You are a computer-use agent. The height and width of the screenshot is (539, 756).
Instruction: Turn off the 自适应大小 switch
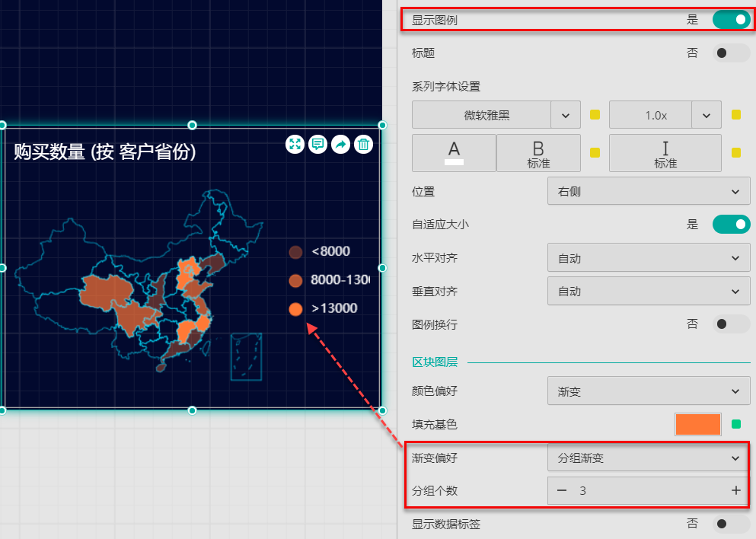tap(731, 225)
